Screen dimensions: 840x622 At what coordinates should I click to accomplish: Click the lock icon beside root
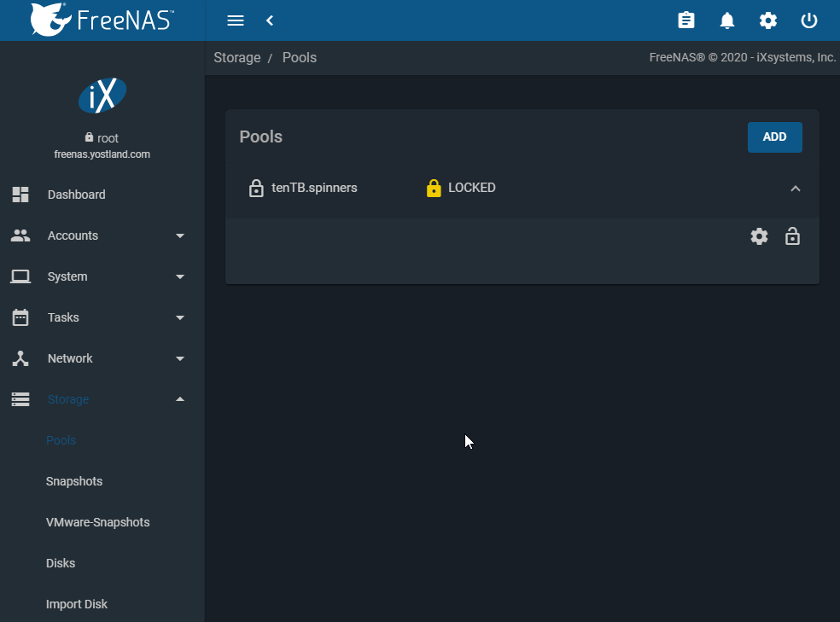[89, 137]
